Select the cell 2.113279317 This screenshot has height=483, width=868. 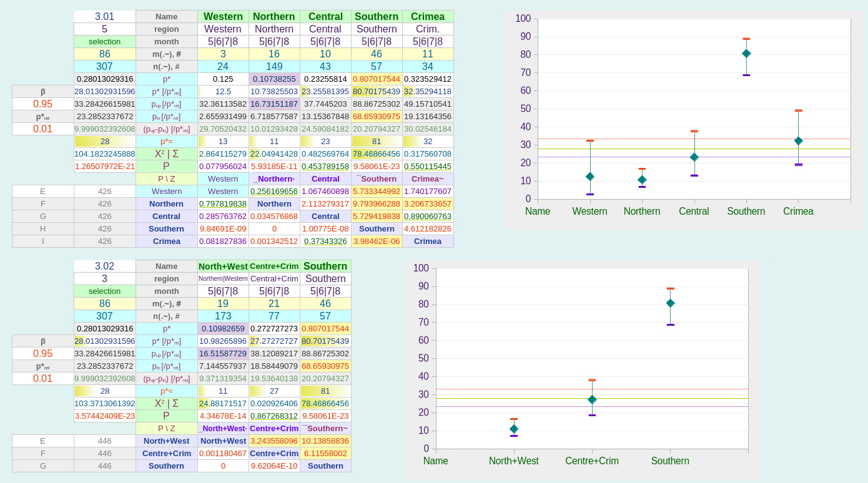pos(325,204)
